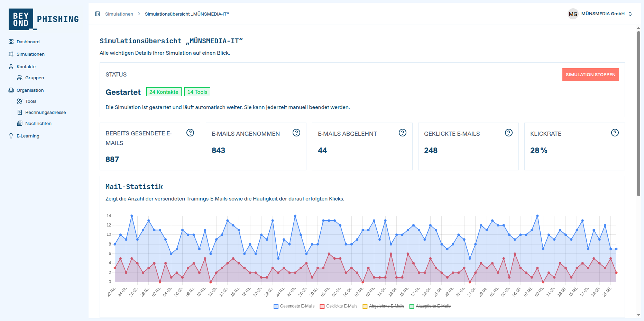Open help for E-Mails angenommen
This screenshot has height=321, width=644.
(x=296, y=133)
